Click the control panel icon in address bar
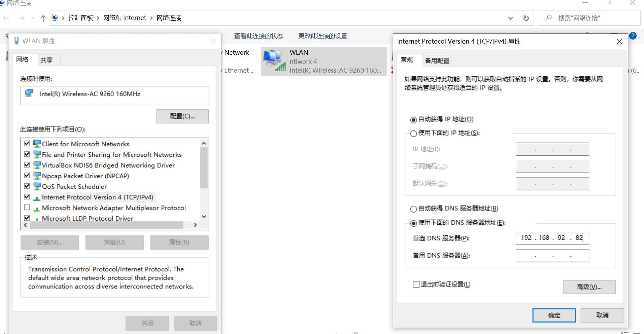644x334 pixels. (55, 18)
